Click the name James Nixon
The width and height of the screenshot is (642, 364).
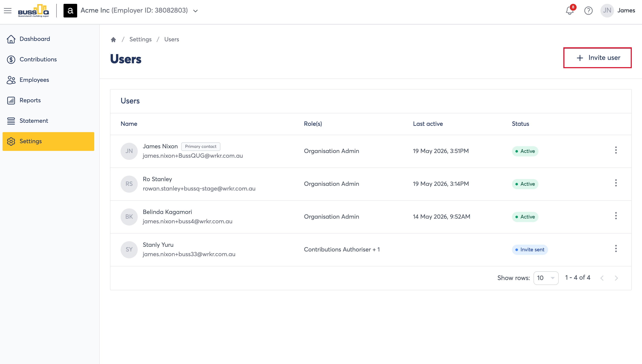tap(160, 146)
